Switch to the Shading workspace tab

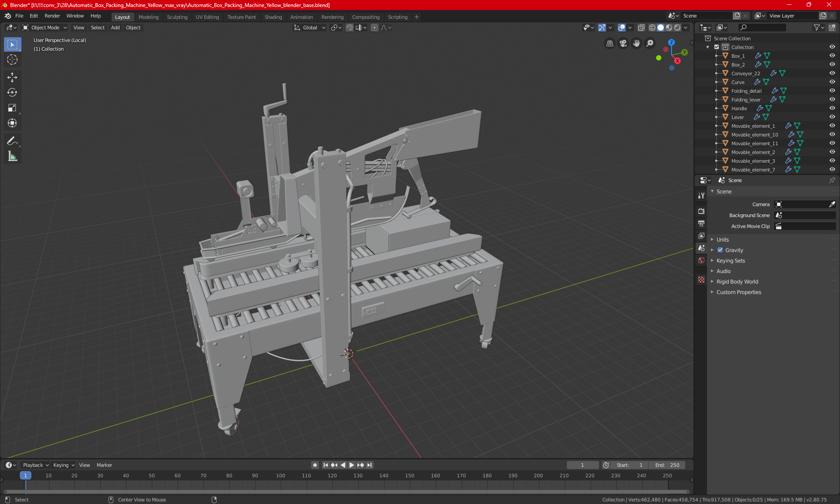tap(273, 17)
